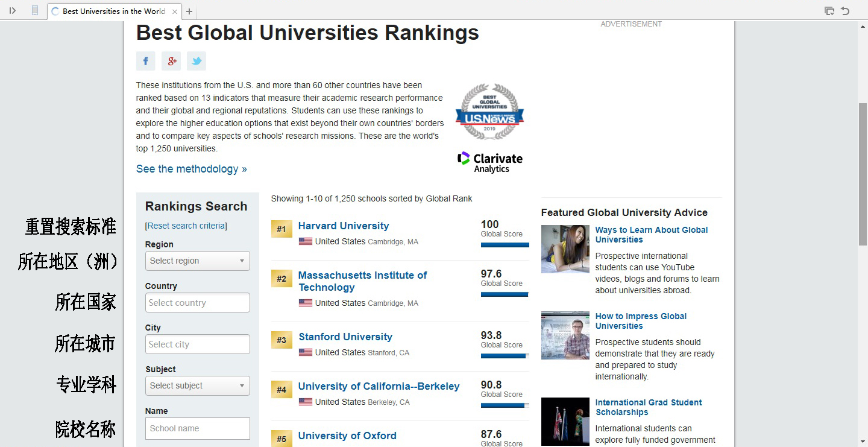
Task: Click the US flag under Harvard University
Action: (x=306, y=241)
